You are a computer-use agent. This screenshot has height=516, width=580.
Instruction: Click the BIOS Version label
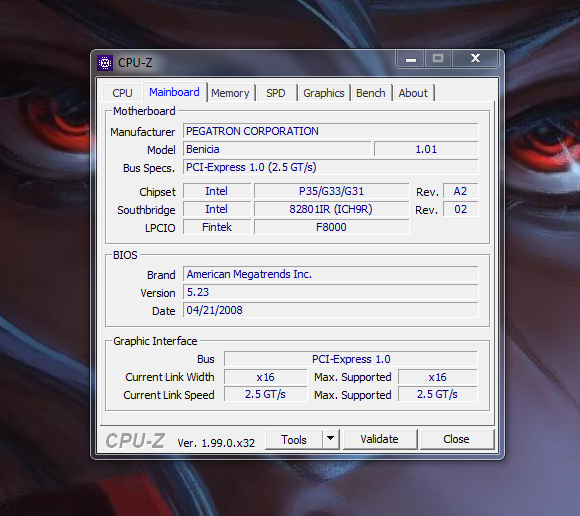158,293
